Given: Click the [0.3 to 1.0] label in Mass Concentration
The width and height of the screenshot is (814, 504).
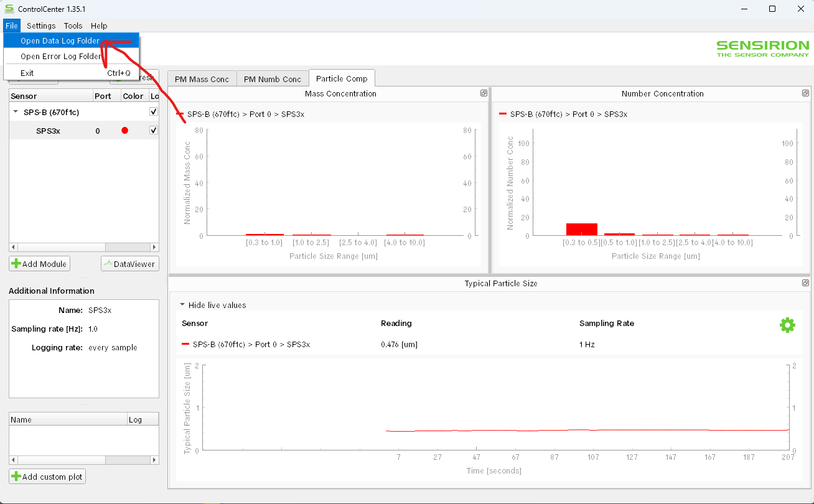Looking at the screenshot, I should [264, 243].
